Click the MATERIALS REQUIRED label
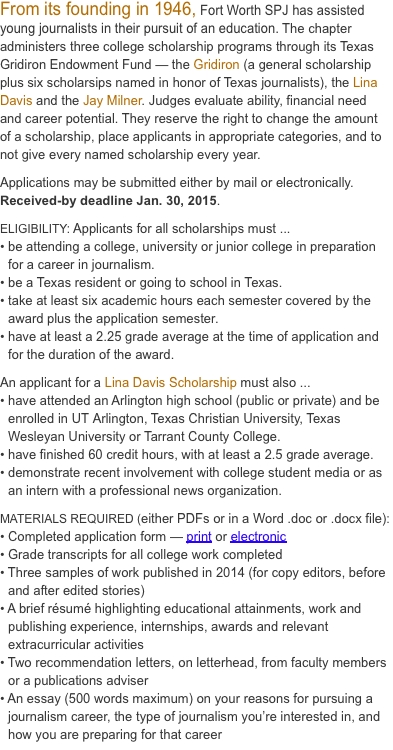 coord(66,518)
